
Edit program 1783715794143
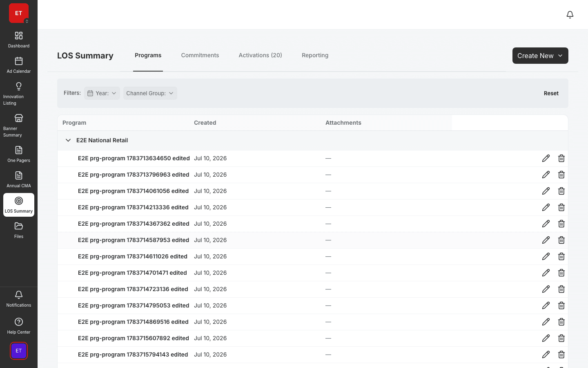pyautogui.click(x=546, y=355)
